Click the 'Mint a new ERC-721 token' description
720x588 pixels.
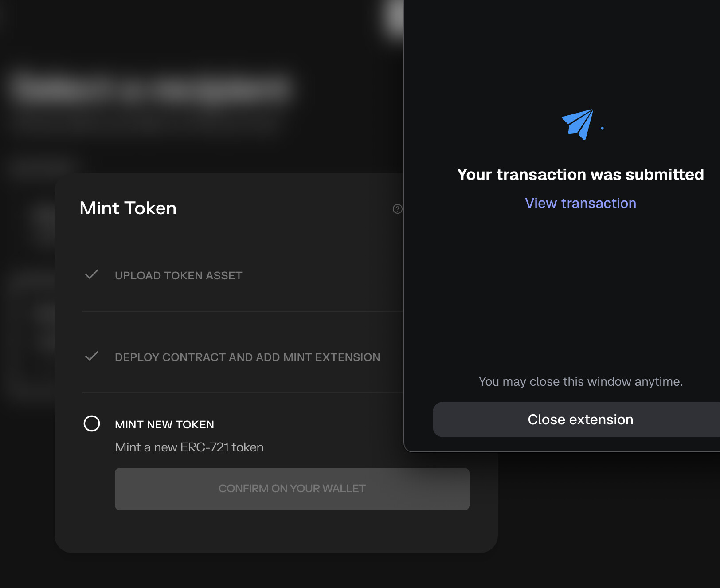(189, 447)
